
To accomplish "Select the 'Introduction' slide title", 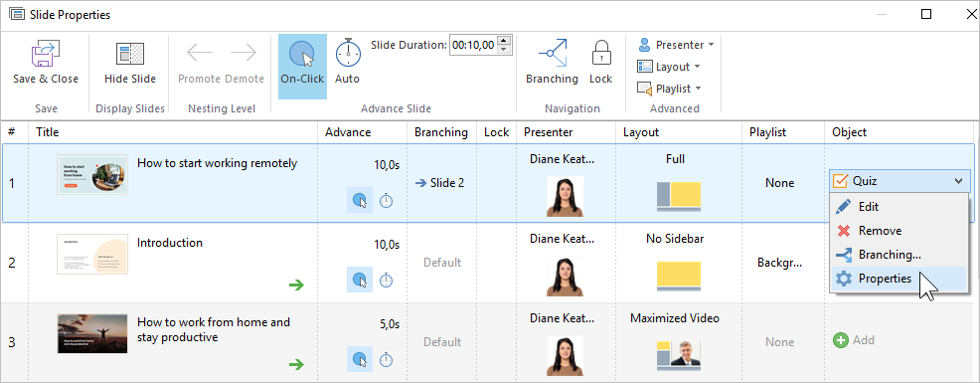I will 170,243.
